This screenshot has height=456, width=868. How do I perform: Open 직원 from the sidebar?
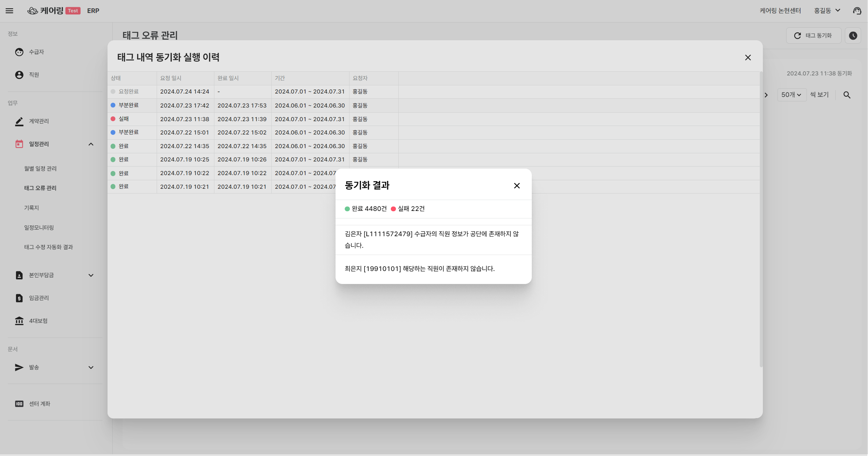click(34, 75)
